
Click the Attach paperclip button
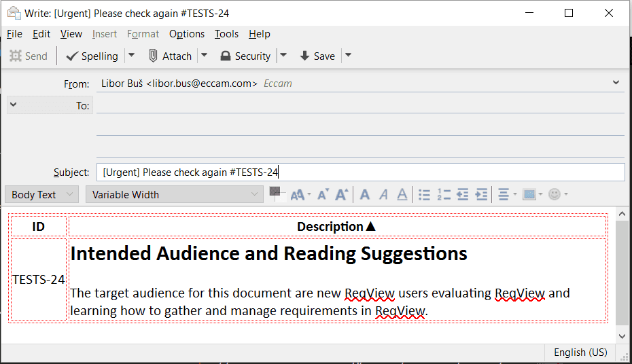click(170, 56)
